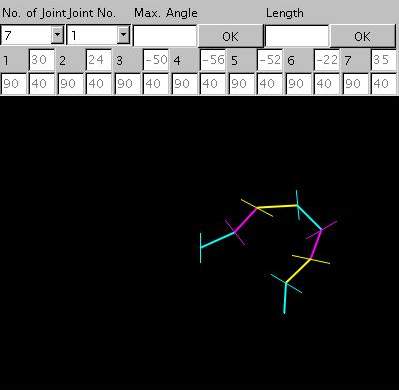Select joint 7 angle field showing 35
The height and width of the screenshot is (390, 399).
point(384,60)
